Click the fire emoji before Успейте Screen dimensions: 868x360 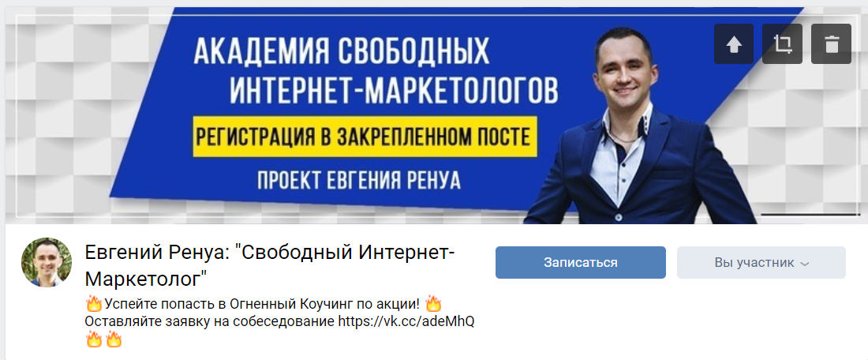(94, 304)
